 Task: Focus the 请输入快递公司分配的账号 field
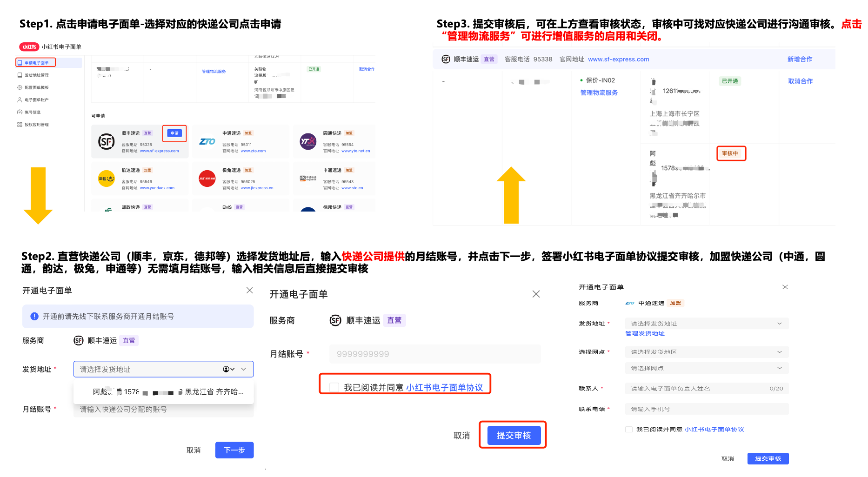tap(164, 409)
